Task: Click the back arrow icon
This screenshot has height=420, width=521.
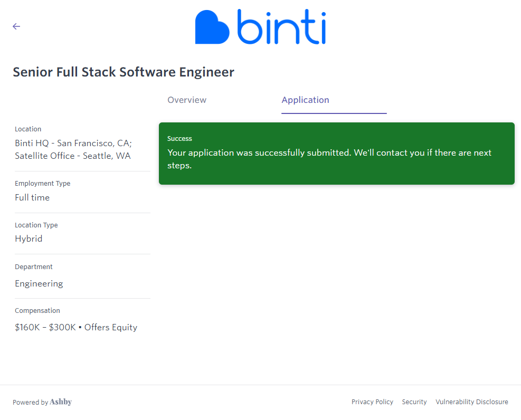Action: (x=16, y=26)
